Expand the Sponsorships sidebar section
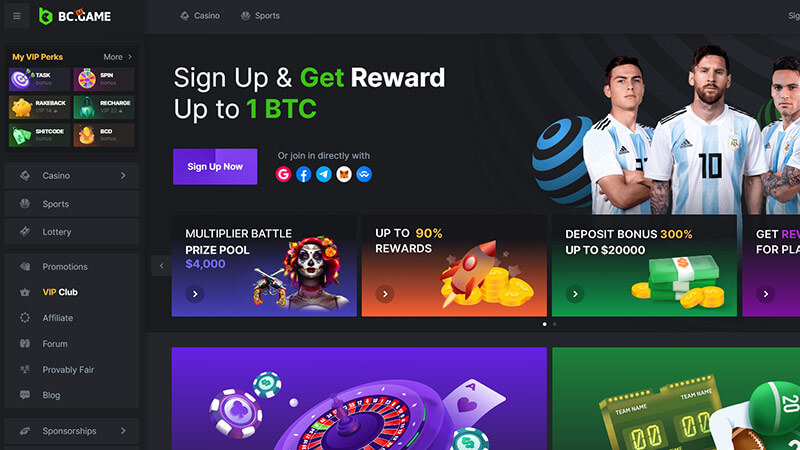Viewport: 800px width, 450px height. point(71,431)
